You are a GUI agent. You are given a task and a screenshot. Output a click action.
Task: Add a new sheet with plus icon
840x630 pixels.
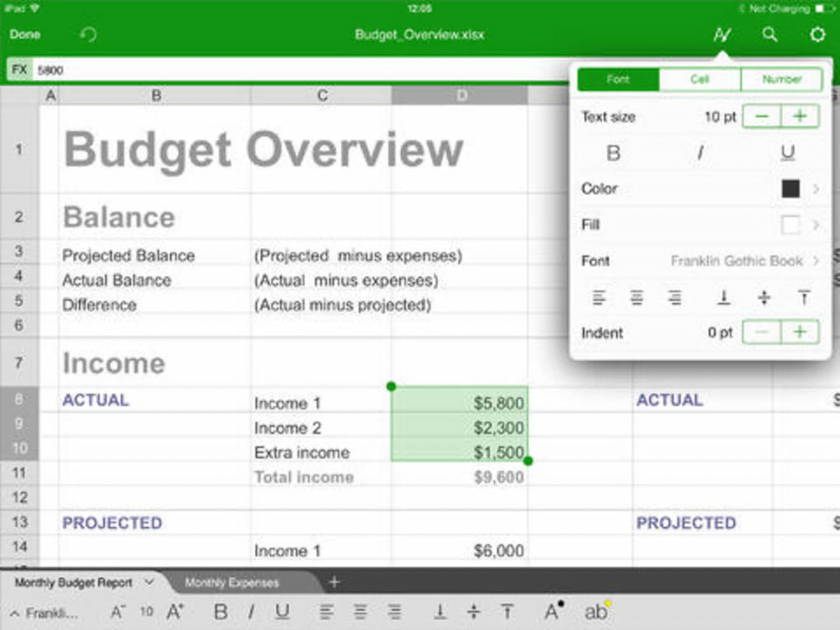334,582
